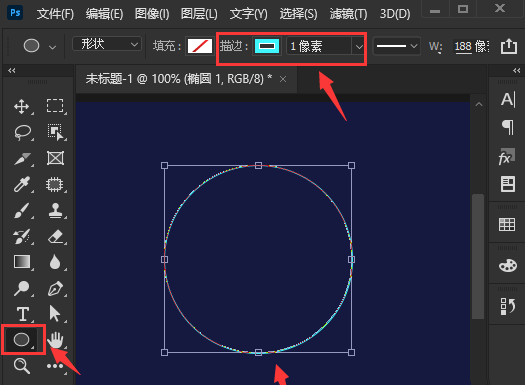Open the Edit Toolbar three-dots menu
The width and height of the screenshot is (525, 385).
click(x=55, y=366)
